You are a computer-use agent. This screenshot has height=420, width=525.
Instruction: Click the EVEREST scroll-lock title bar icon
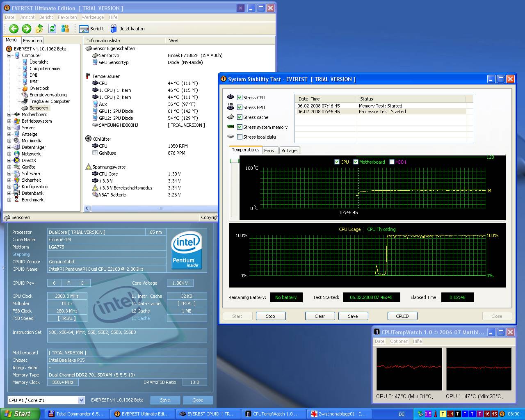(241, 8)
